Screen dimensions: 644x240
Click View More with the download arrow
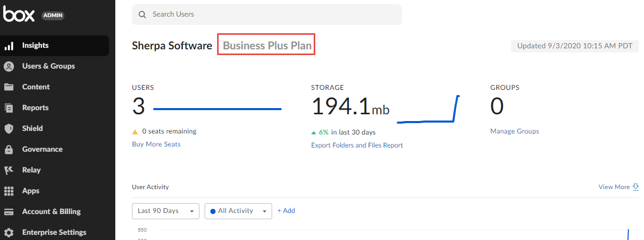(x=618, y=187)
